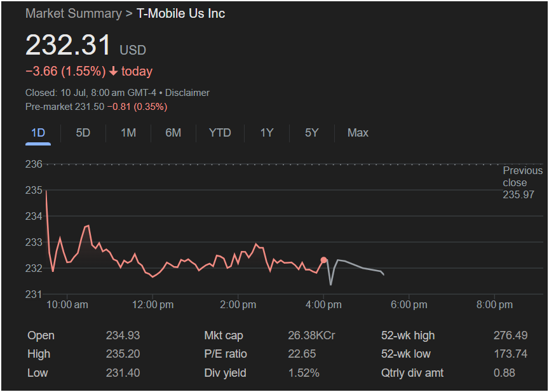Image resolution: width=549 pixels, height=392 pixels.
Task: Click the Disclaimer link
Action: (187, 93)
